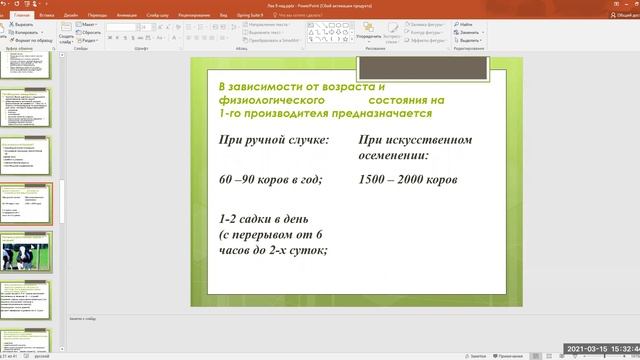640x360 pixels.
Task: Open the Select (Выделить) dropdown
Action: point(468,40)
